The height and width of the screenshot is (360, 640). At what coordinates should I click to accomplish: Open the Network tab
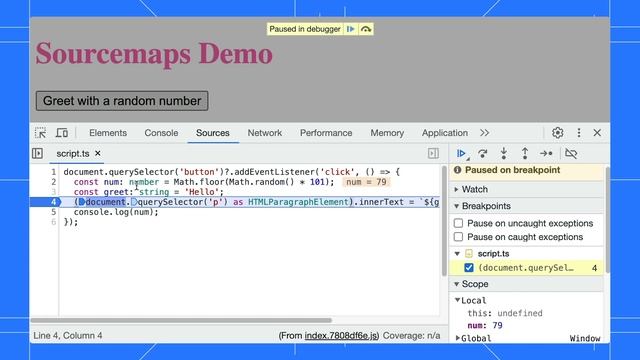point(264,133)
